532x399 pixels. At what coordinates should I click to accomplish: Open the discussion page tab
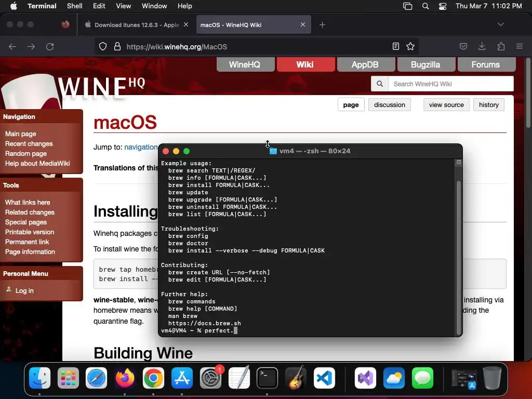click(x=390, y=105)
